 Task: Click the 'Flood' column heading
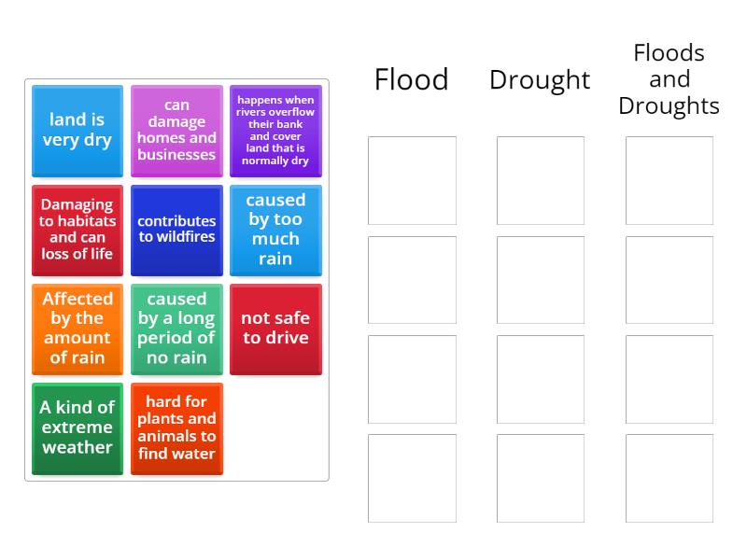click(x=412, y=79)
